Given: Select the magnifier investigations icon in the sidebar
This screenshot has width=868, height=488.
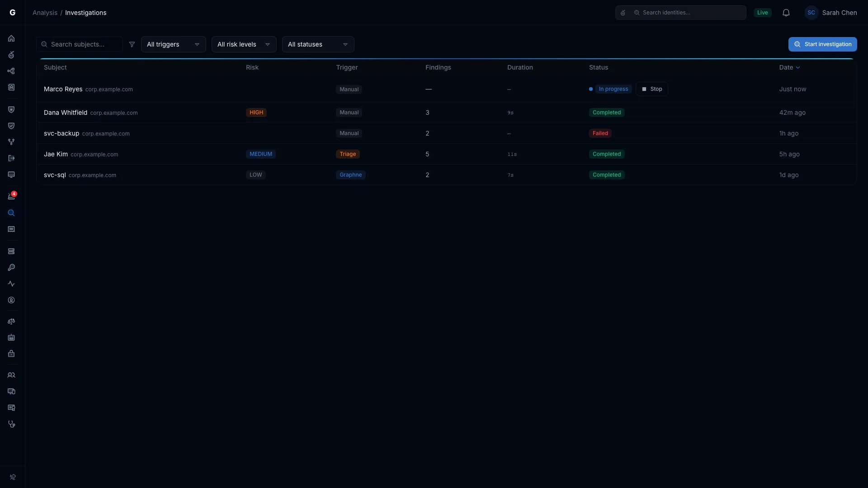Looking at the screenshot, I should click(11, 213).
